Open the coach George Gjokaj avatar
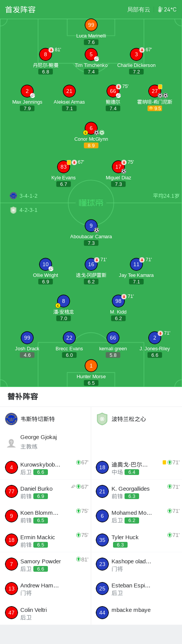This screenshot has height=644, width=182. tap(11, 443)
